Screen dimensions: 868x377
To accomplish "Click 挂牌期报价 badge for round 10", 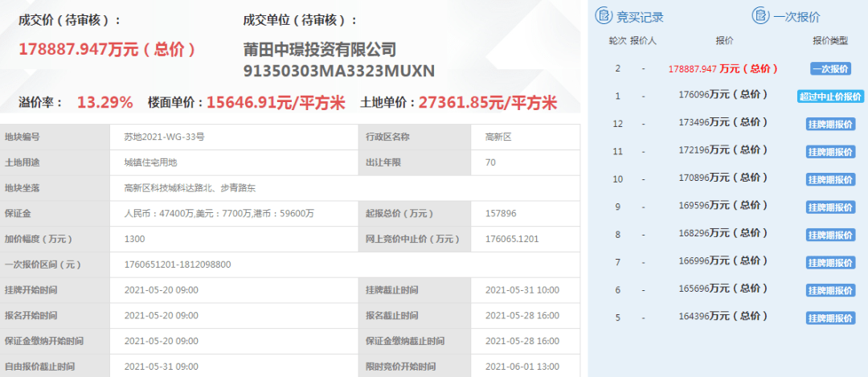I will 829,179.
